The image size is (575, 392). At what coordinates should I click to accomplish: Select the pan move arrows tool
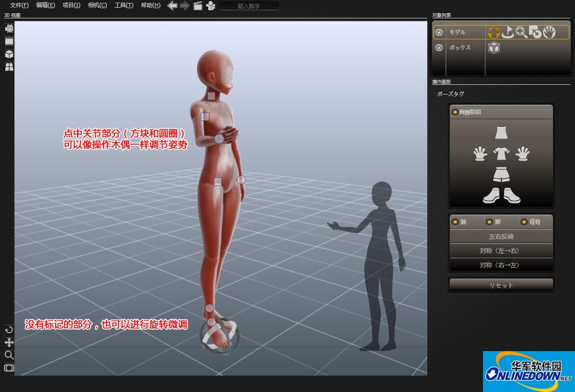tap(9, 342)
